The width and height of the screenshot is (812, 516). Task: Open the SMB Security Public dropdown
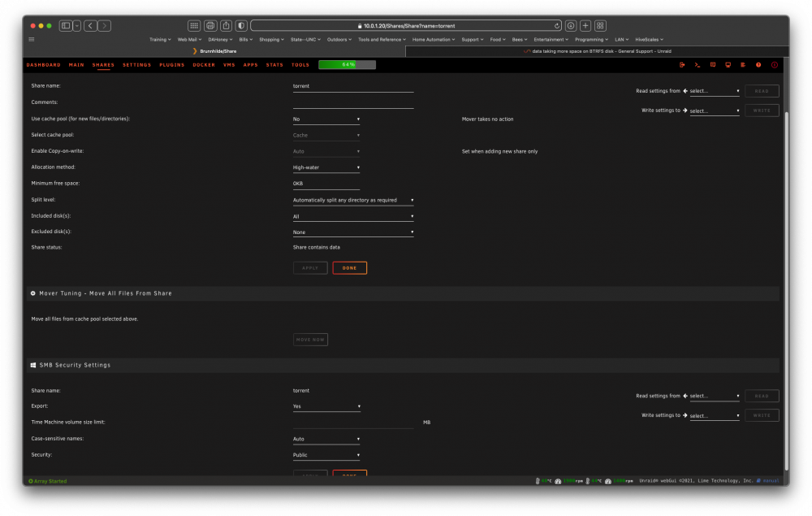[x=326, y=455]
